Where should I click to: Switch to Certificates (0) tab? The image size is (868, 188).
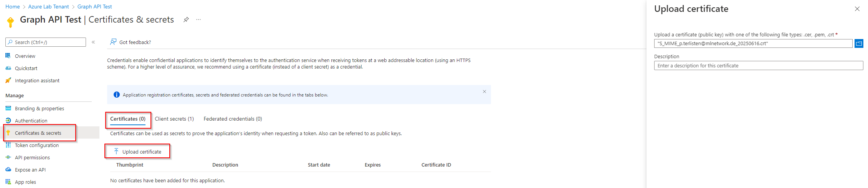coord(128,119)
